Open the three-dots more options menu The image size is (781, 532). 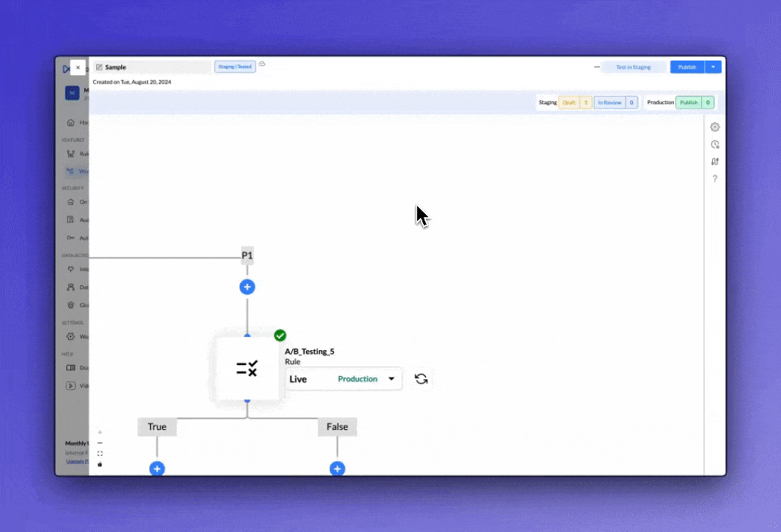pyautogui.click(x=596, y=67)
